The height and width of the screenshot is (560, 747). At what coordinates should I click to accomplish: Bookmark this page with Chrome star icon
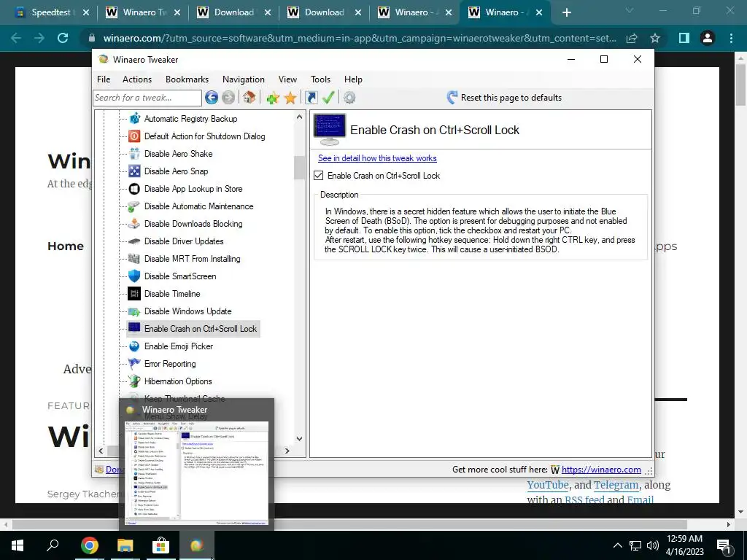pos(655,38)
